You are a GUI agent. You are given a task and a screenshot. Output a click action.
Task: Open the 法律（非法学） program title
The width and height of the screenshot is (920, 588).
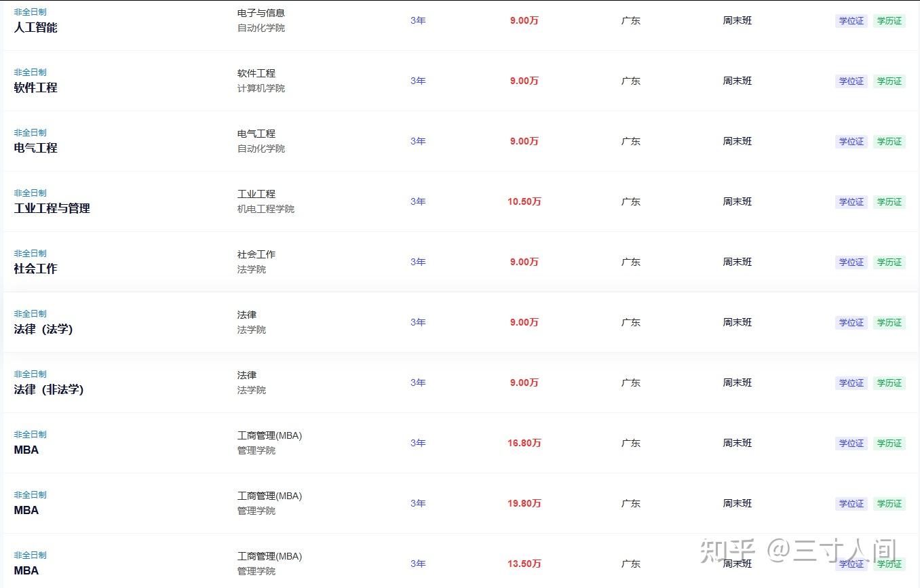49,390
